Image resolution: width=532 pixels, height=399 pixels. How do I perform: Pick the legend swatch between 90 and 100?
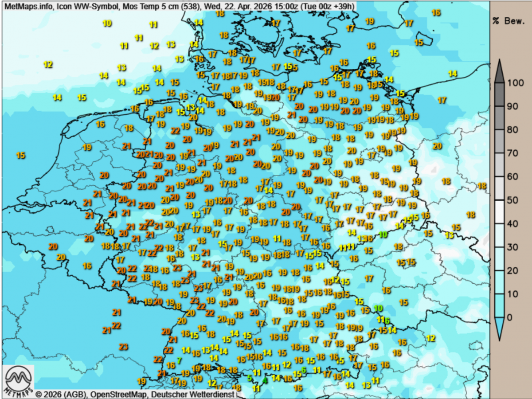[x=499, y=94]
